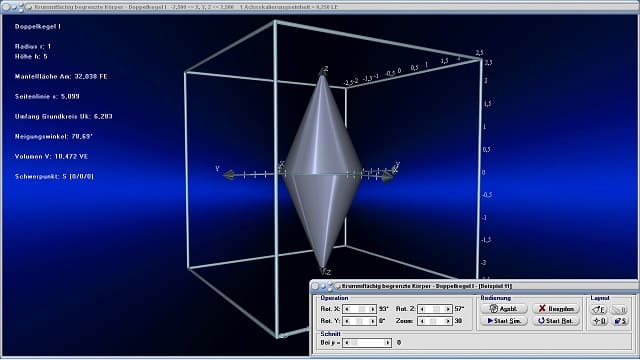640x360 pixels.
Task: Start the simulation with Start Sim.
Action: (x=504, y=321)
